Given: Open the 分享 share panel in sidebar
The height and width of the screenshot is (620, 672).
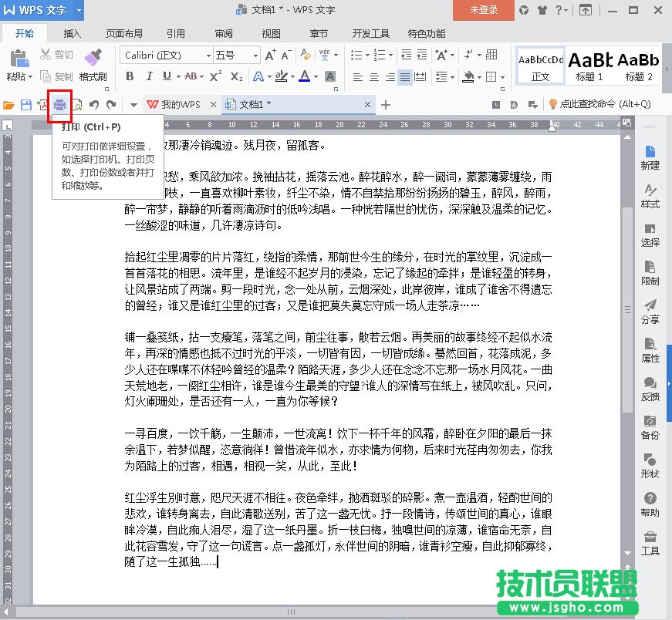Looking at the screenshot, I should pos(650,311).
